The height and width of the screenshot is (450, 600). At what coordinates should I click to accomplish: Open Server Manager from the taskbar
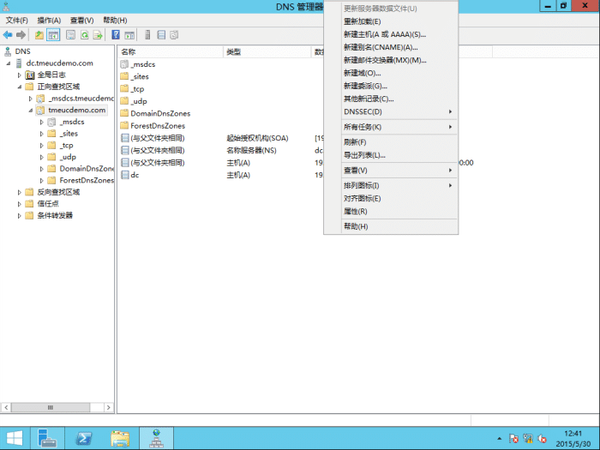coord(47,439)
